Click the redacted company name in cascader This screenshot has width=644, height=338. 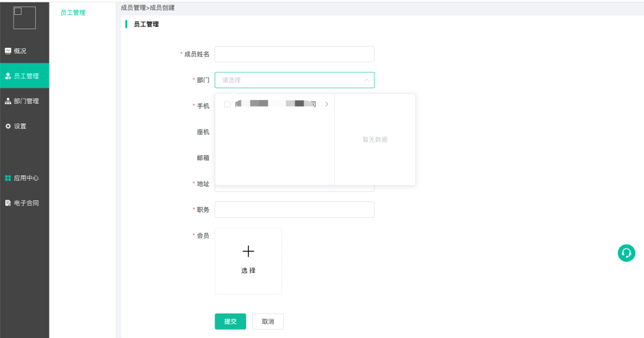(x=275, y=104)
